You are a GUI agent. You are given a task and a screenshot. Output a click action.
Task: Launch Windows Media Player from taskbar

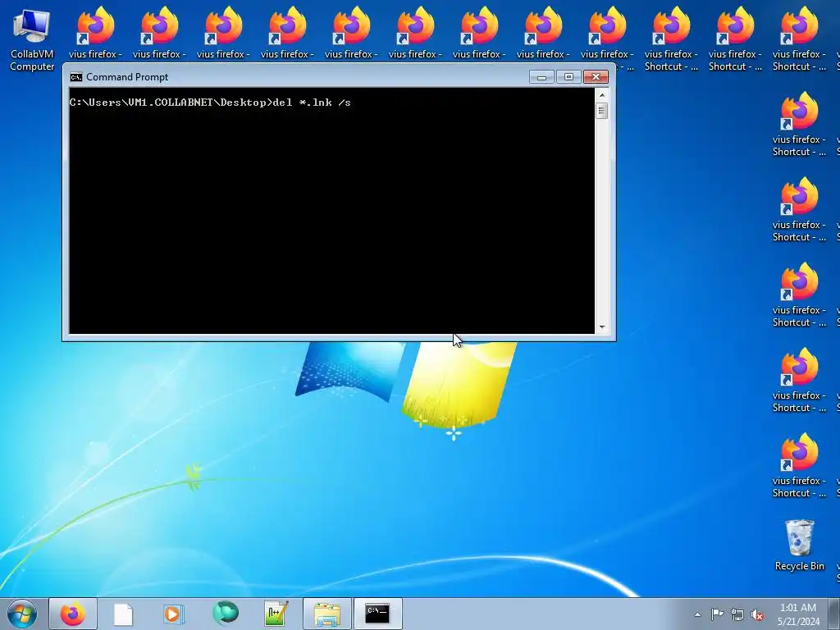(173, 614)
